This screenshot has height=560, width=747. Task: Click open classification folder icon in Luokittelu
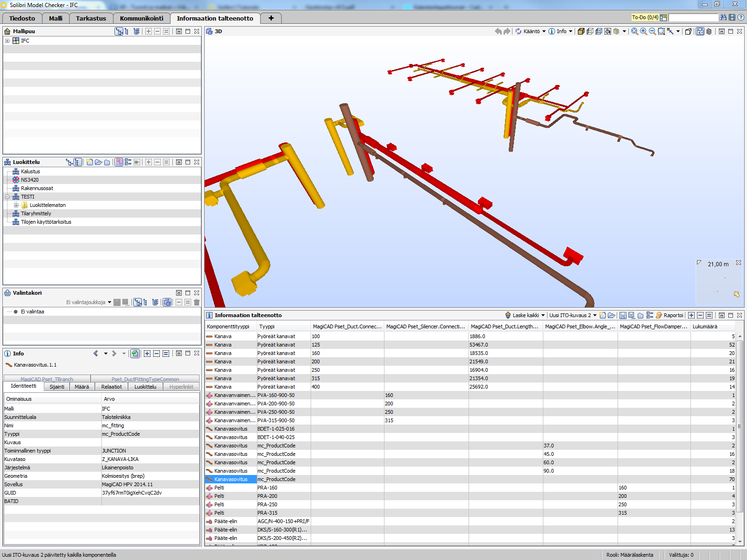99,162
